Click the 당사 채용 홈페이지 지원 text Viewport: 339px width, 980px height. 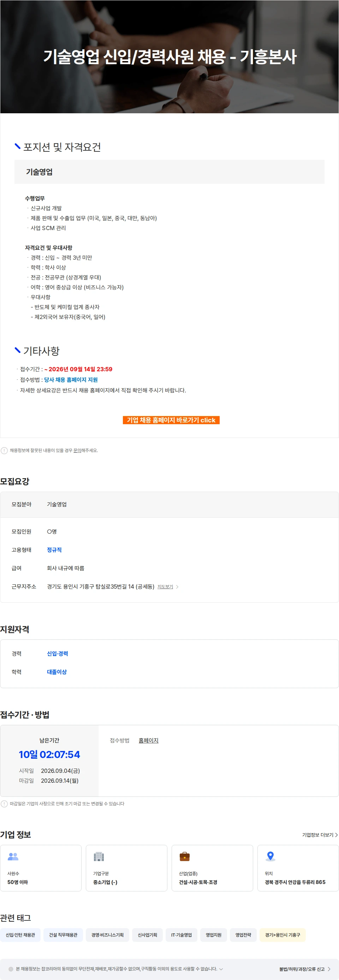coord(71,380)
